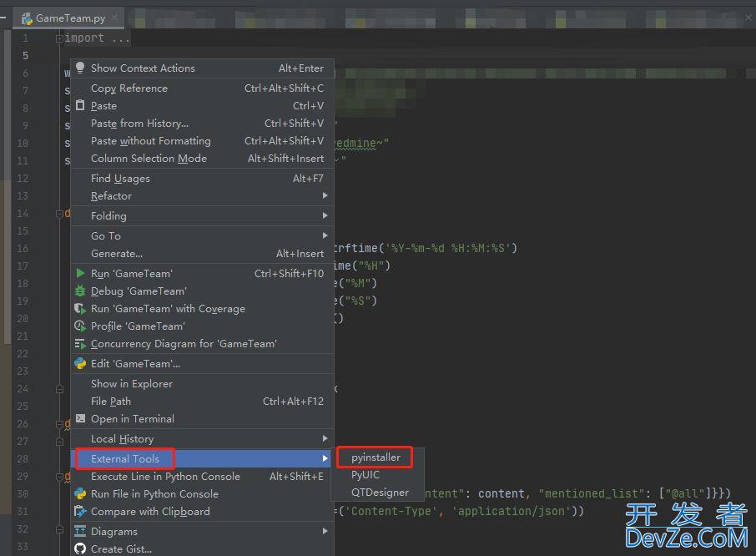756x556 pixels.
Task: Click the GitHub icon for Create Gist
Action: 80,548
